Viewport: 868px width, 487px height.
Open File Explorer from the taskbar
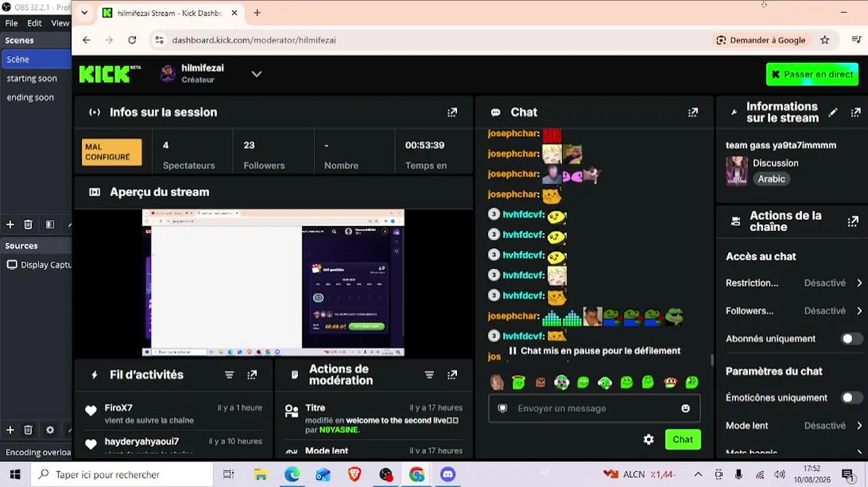pos(260,475)
